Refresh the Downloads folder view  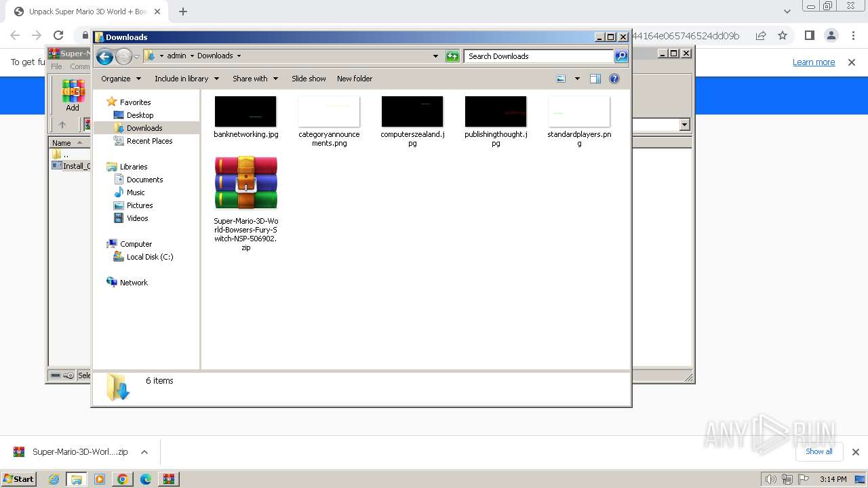point(452,56)
